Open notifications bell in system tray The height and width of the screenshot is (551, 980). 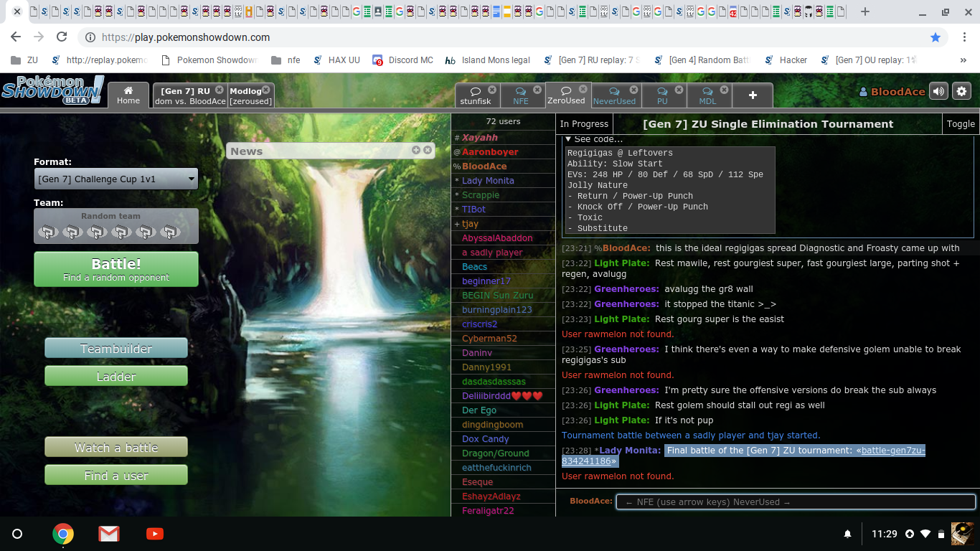pyautogui.click(x=847, y=534)
